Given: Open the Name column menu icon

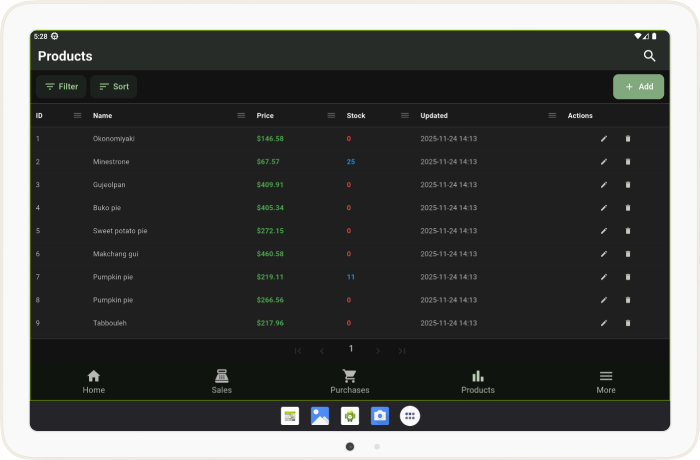Looking at the screenshot, I should tap(241, 116).
